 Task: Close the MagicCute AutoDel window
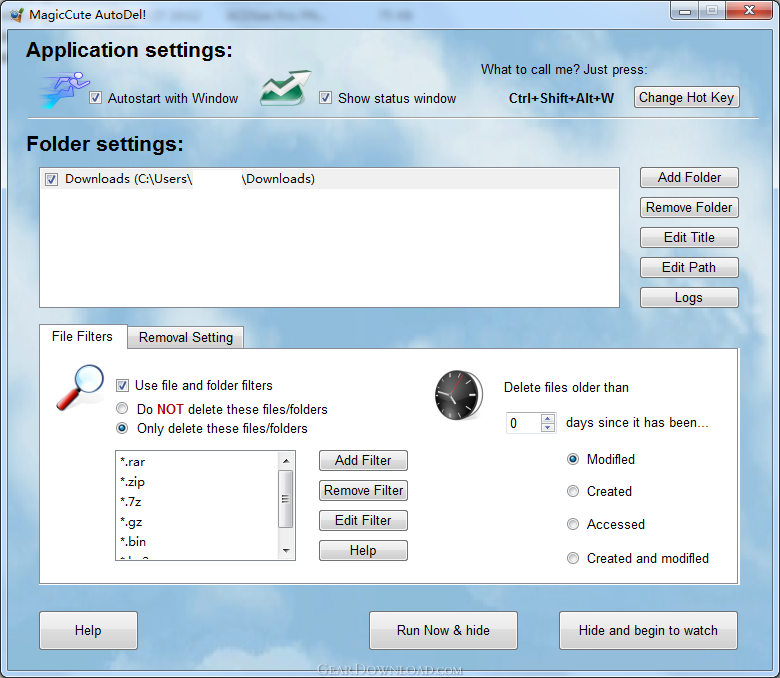pos(750,10)
